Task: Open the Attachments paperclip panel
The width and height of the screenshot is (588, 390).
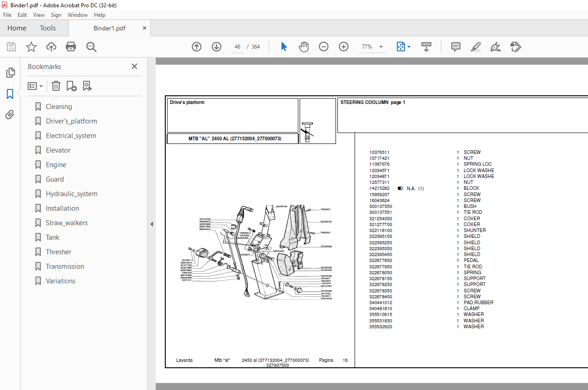Action: (10, 114)
